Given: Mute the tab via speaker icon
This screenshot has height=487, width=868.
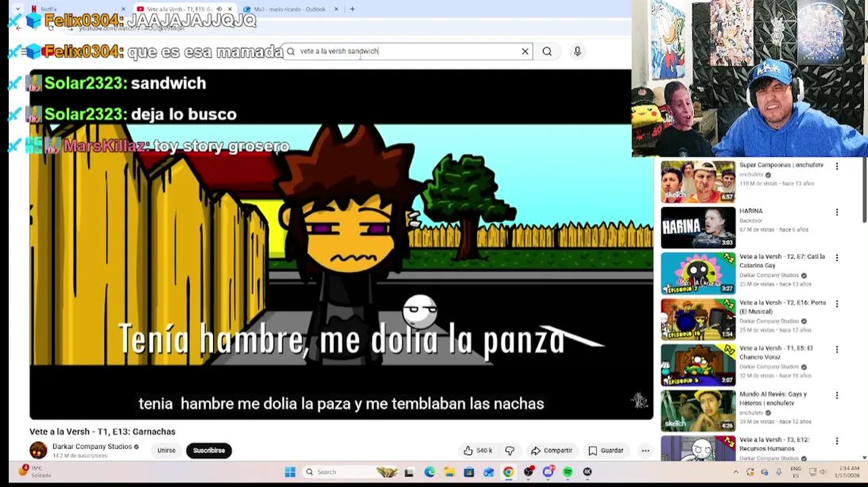Looking at the screenshot, I should [219, 9].
